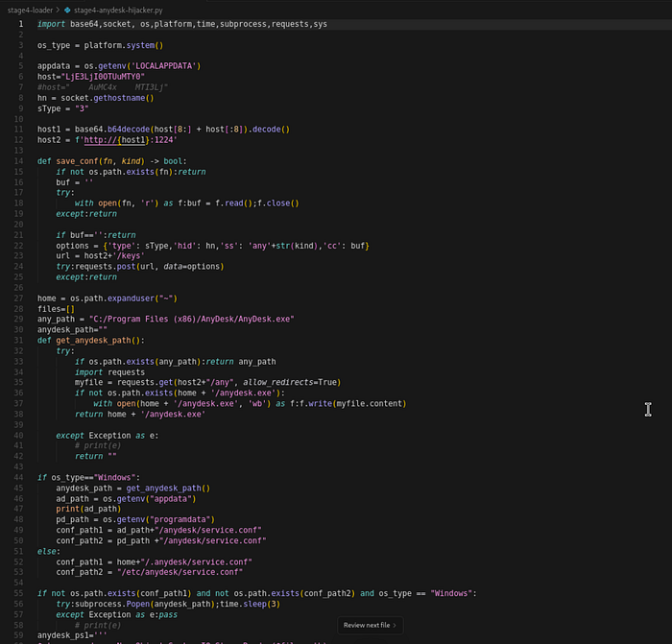Click time.sleep(3) call

(x=250, y=604)
